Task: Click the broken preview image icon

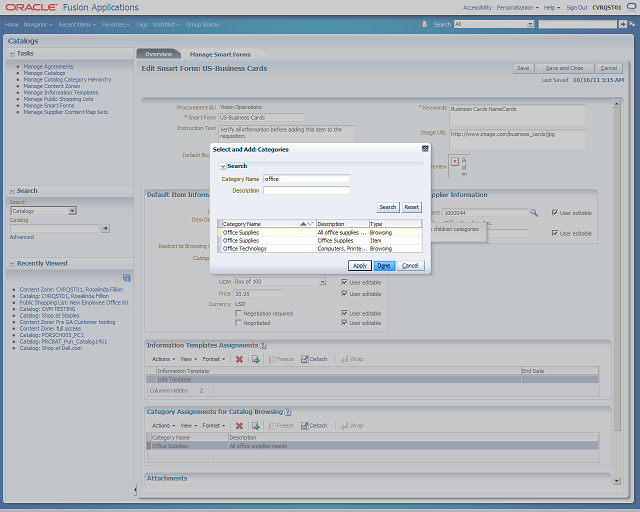Action: [455, 162]
